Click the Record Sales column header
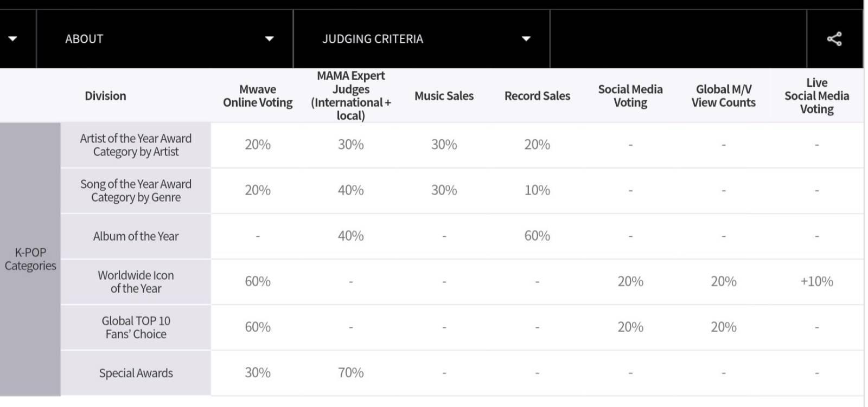Screen dimensions: 868x407 (x=537, y=96)
